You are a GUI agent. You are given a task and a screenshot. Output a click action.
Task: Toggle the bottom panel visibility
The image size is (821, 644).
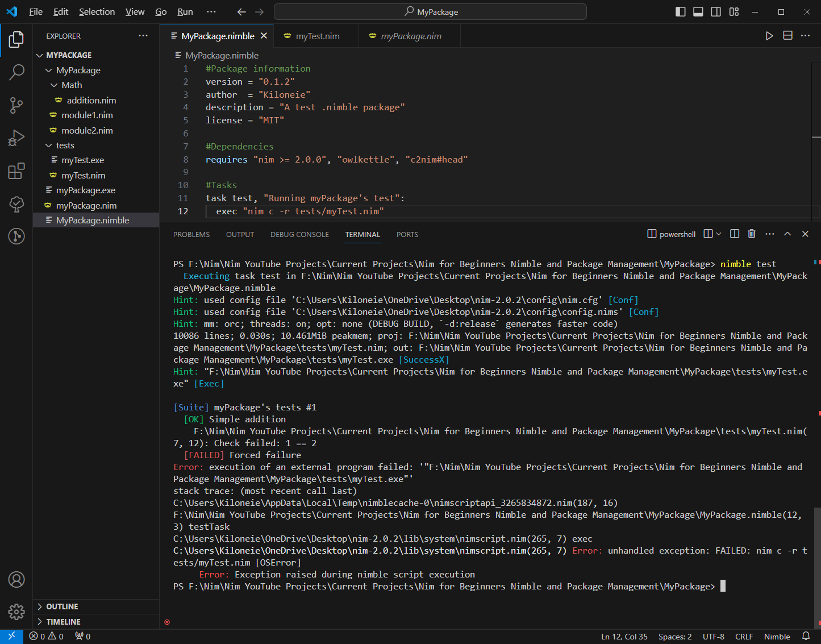tap(698, 12)
